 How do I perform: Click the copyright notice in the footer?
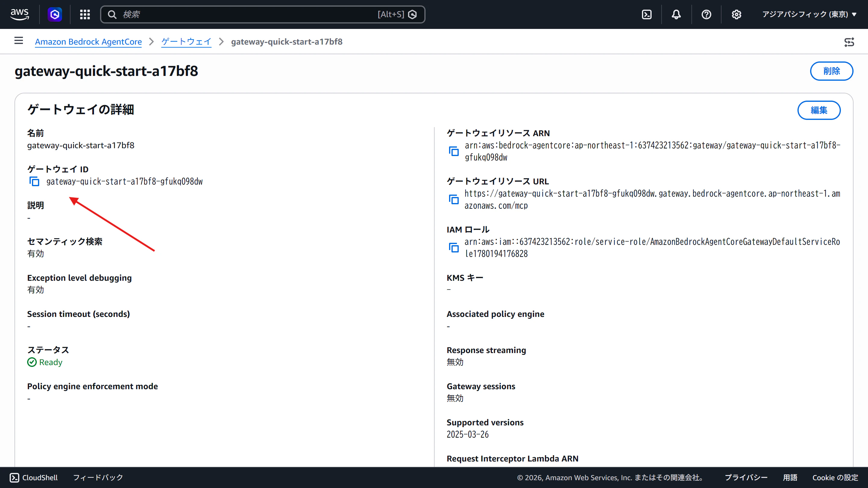click(611, 477)
